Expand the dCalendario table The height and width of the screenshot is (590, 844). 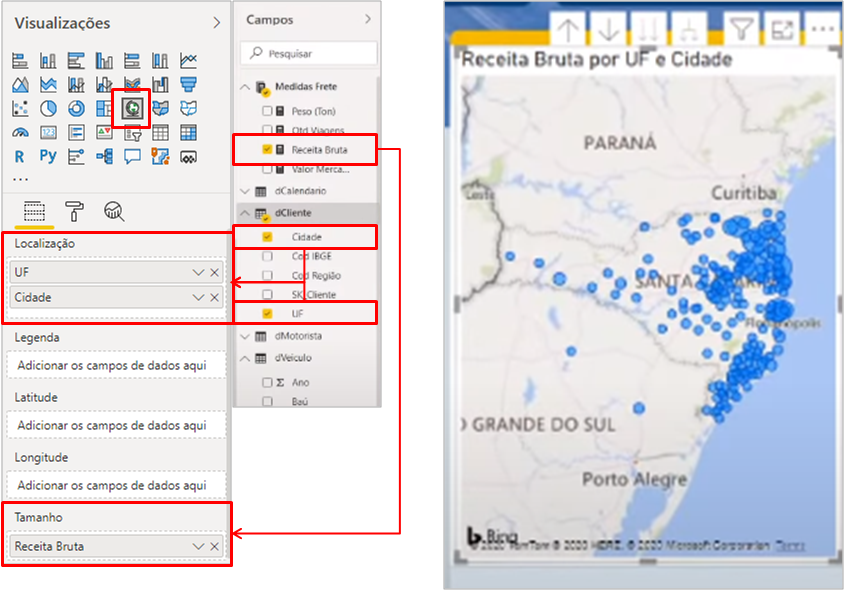click(246, 191)
